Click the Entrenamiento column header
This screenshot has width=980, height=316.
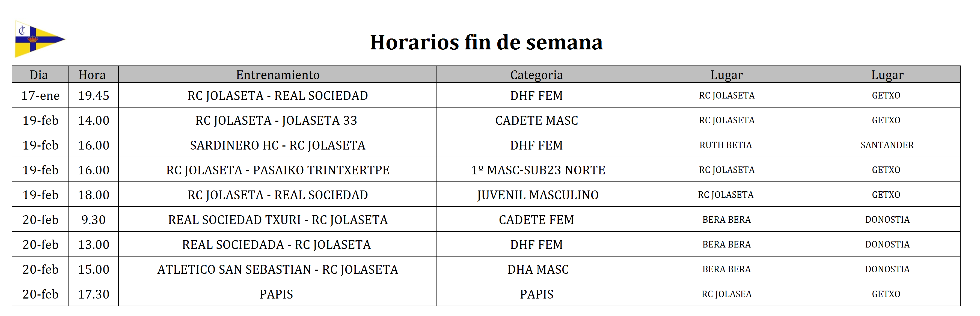click(x=277, y=75)
